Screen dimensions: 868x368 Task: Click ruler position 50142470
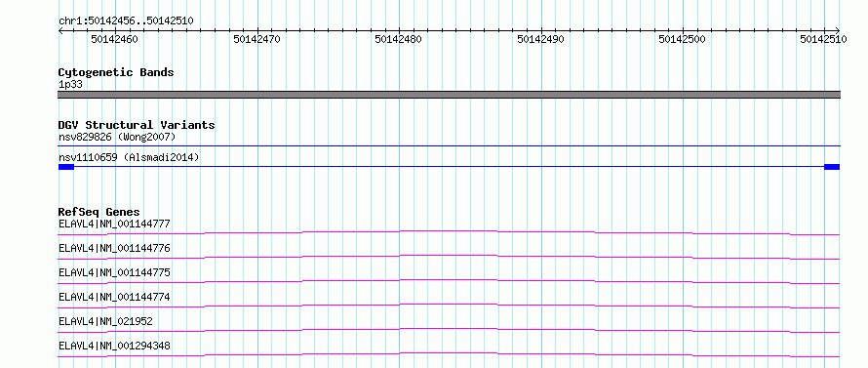click(256, 39)
